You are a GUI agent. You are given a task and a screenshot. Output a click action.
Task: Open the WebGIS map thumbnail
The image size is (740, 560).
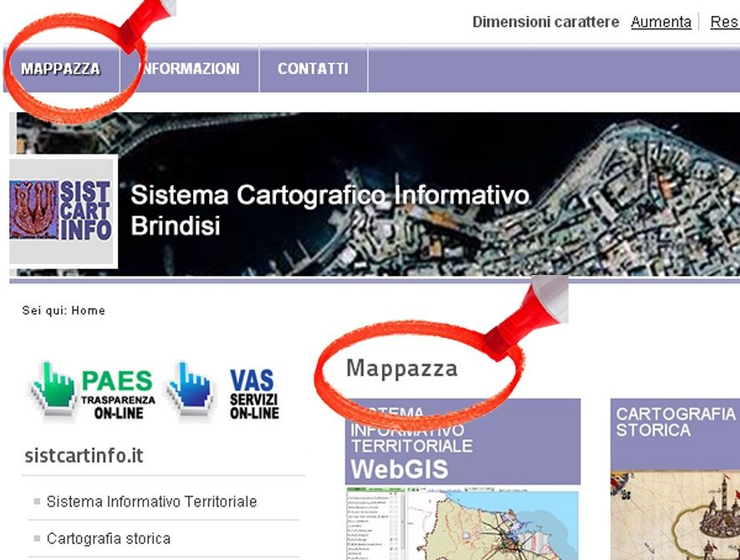462,523
